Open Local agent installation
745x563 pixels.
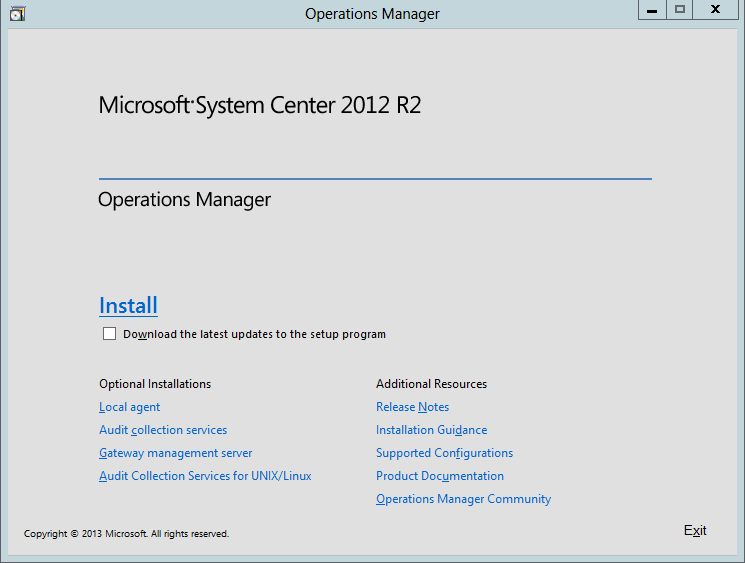click(x=129, y=407)
